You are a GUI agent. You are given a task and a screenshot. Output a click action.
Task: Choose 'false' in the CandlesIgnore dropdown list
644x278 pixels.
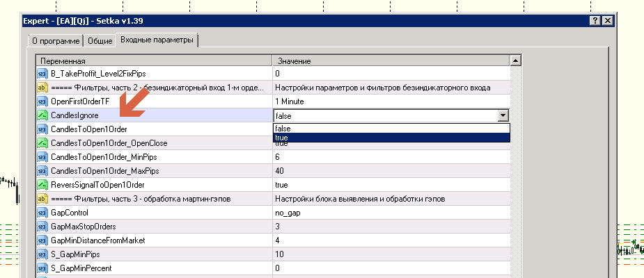click(391, 129)
